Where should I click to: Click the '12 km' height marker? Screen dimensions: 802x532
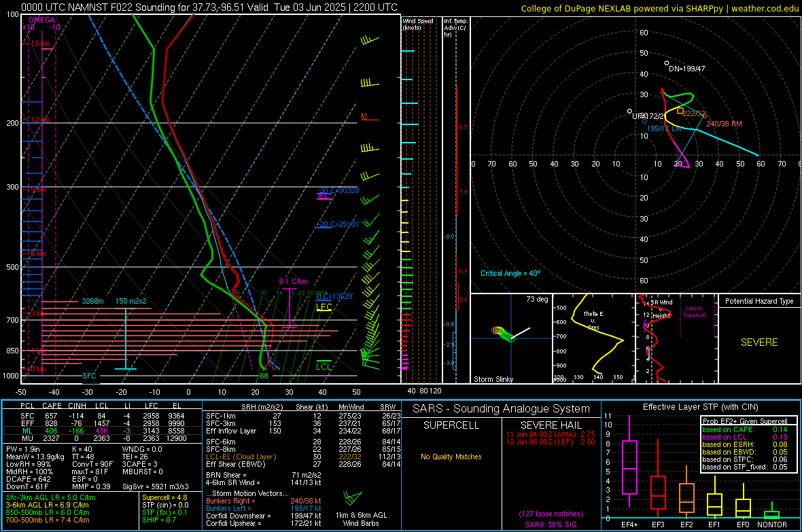[x=40, y=120]
